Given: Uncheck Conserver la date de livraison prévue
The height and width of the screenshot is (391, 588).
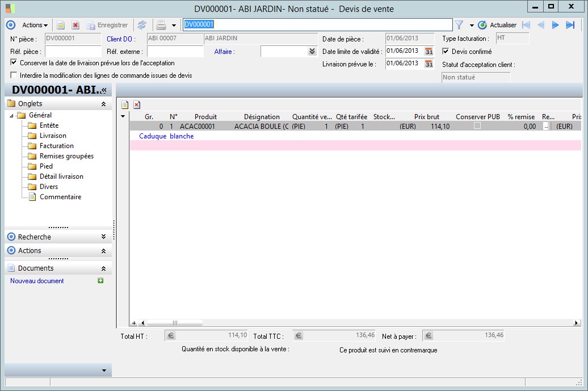Looking at the screenshot, I should click(14, 62).
